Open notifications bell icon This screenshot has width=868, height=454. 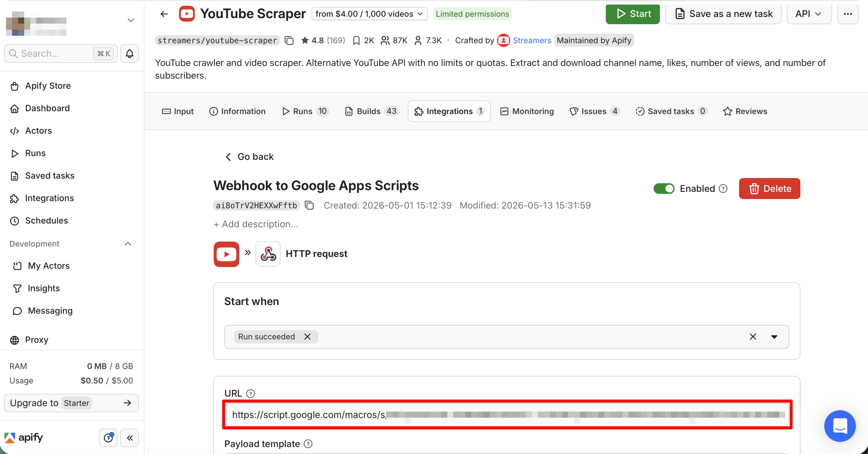click(x=130, y=54)
